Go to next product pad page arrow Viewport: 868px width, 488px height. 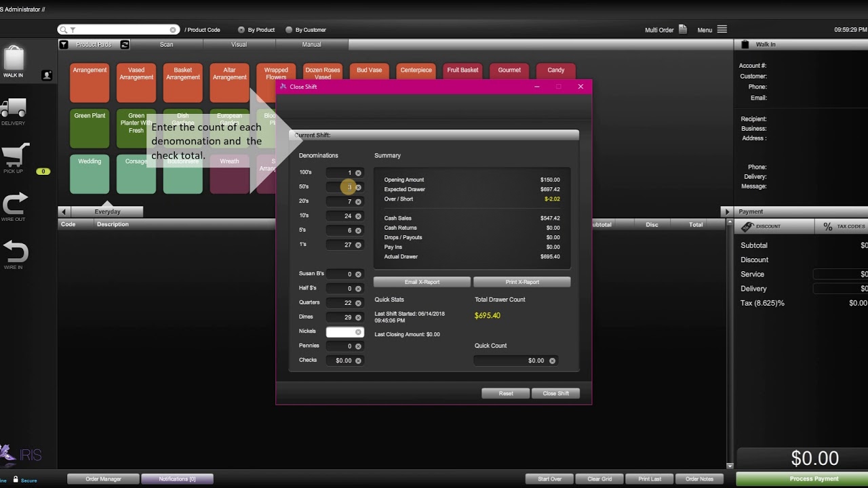[726, 211]
